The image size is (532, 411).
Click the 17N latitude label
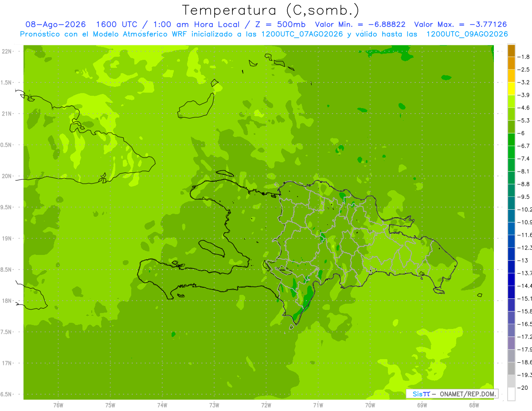point(6,363)
